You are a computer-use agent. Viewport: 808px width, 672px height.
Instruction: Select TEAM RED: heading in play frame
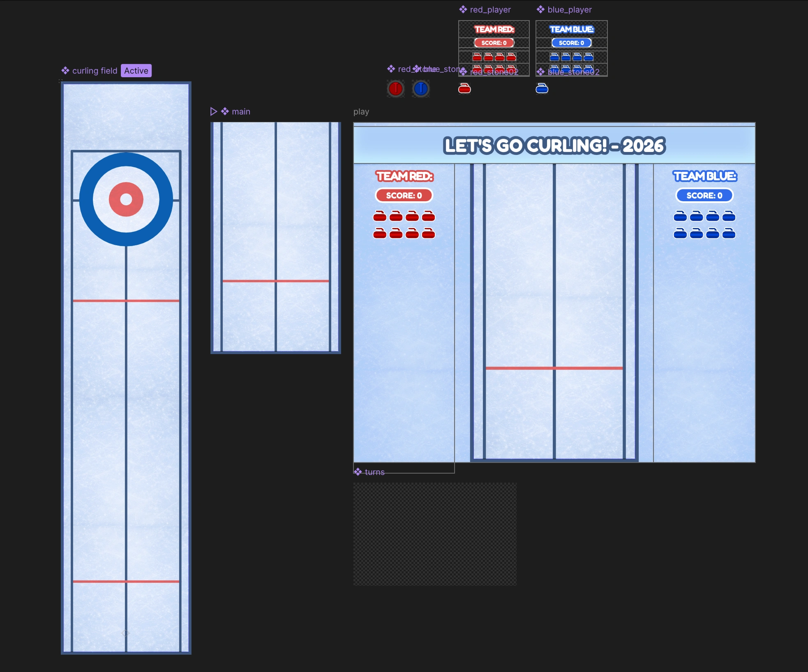point(404,176)
